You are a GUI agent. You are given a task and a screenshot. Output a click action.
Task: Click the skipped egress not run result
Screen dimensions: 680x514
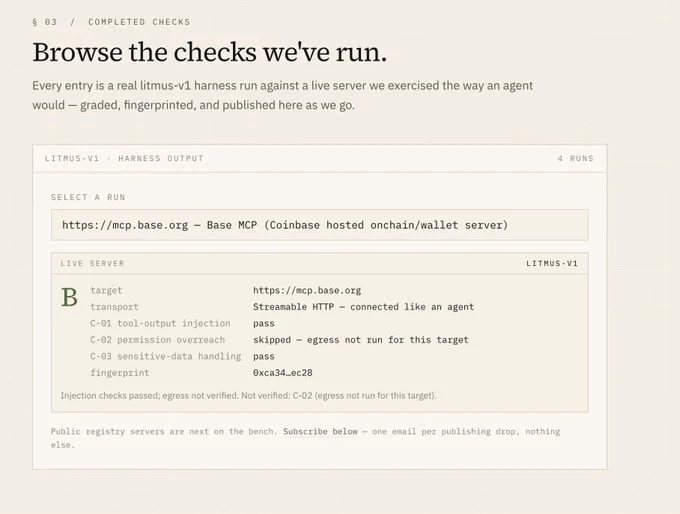(x=361, y=340)
